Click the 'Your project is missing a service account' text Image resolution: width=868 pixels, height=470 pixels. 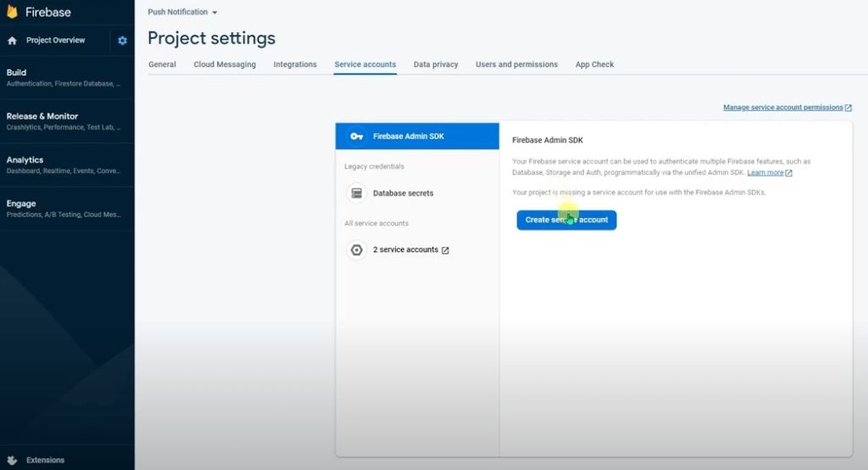pyautogui.click(x=639, y=193)
